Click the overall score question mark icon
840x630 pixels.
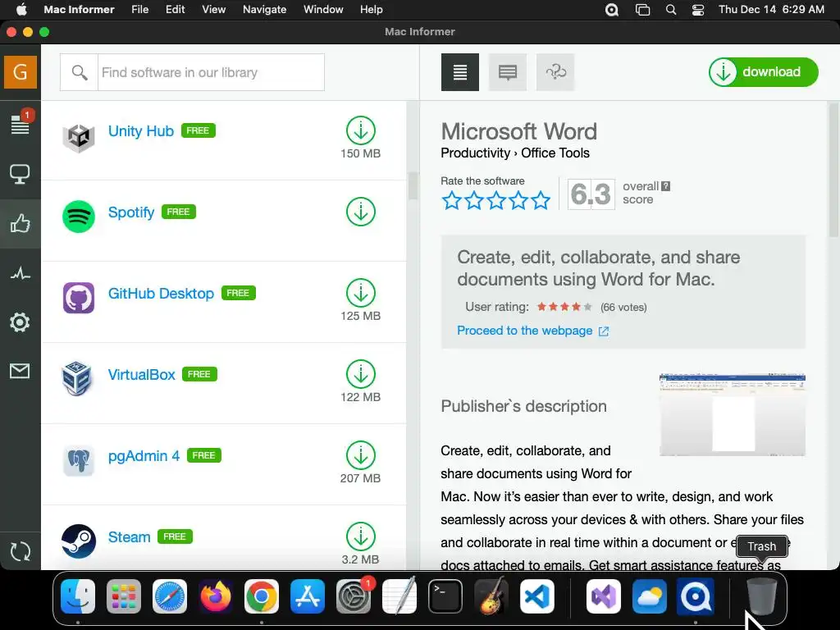pyautogui.click(x=665, y=186)
